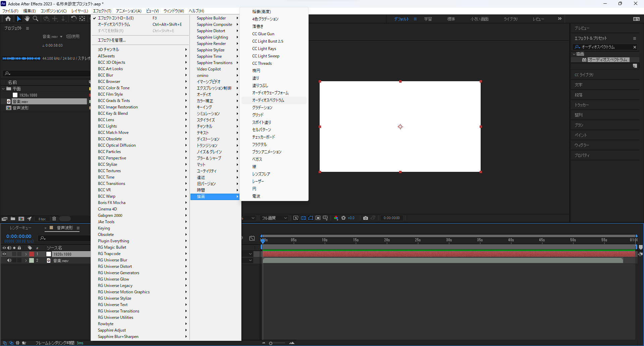Open the workspace overflow chevrons
This screenshot has height=346, width=644.
pyautogui.click(x=559, y=19)
